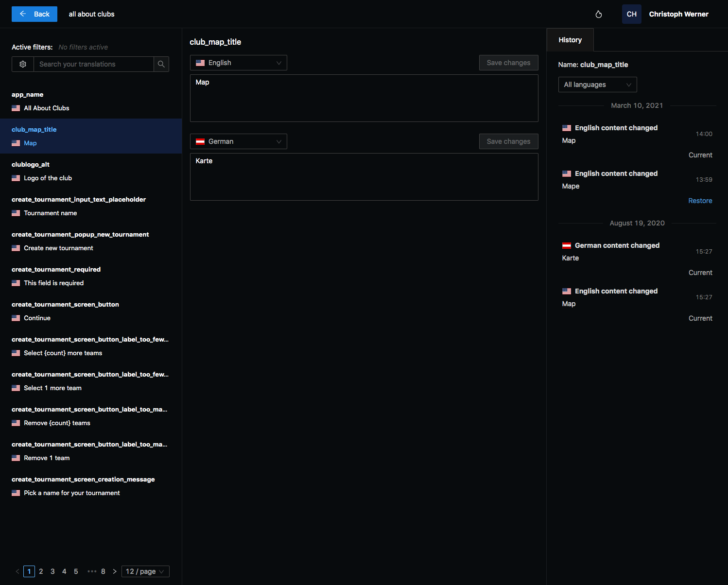Click flag icon of German history entry
Viewport: 728px width, 585px height.
click(567, 245)
